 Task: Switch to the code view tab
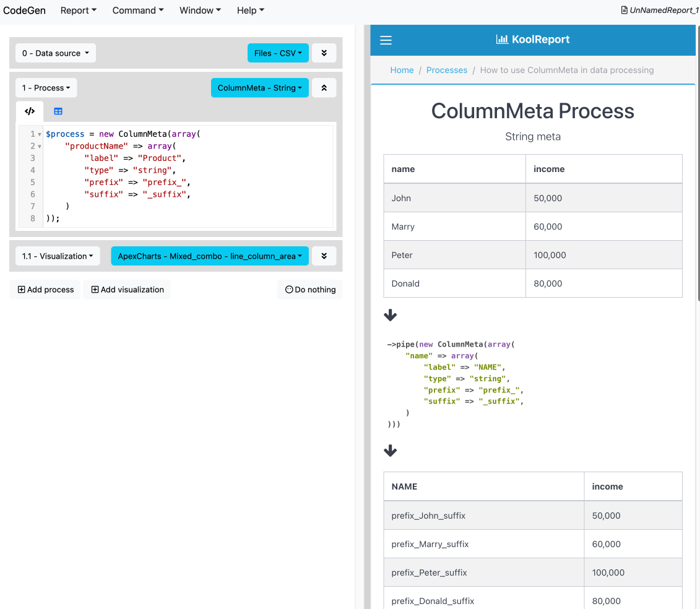tap(30, 111)
